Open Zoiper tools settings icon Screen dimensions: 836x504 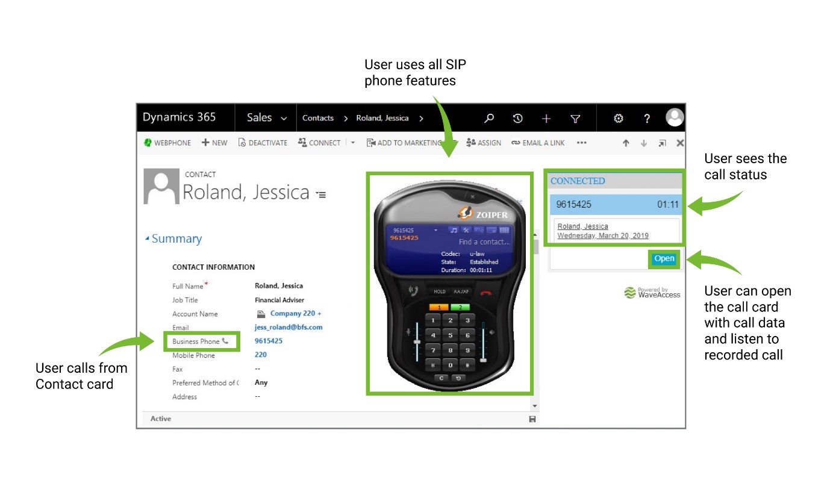pos(466,230)
